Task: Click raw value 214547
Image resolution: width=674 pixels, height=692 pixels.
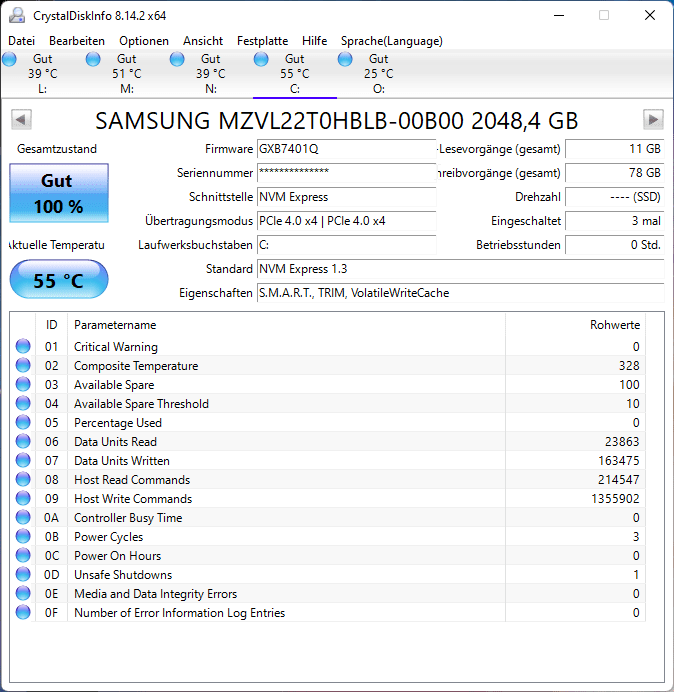Action: point(618,480)
